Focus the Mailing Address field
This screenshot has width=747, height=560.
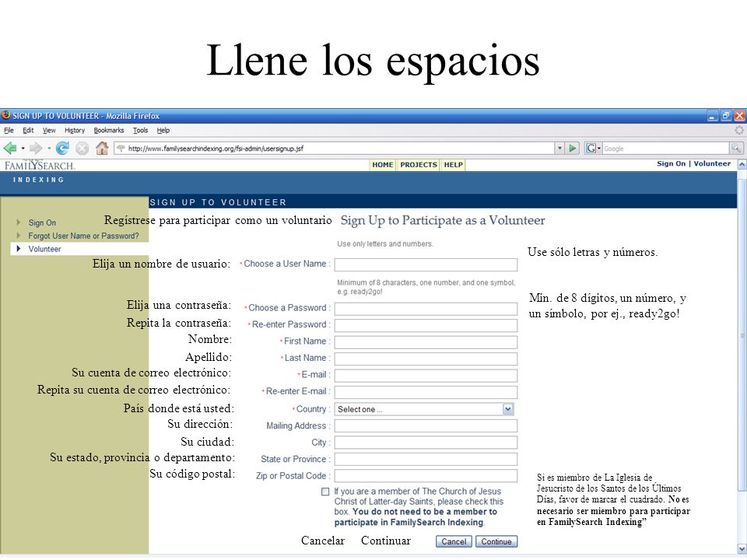pos(426,425)
